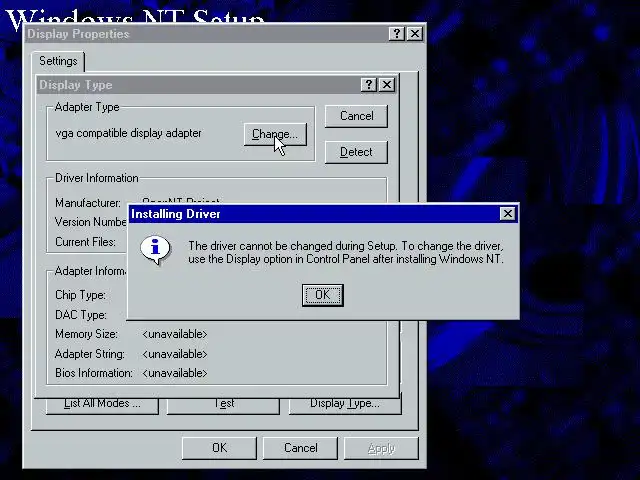Select the Settings tab
Viewport: 640px width, 480px height.
pyautogui.click(x=58, y=61)
